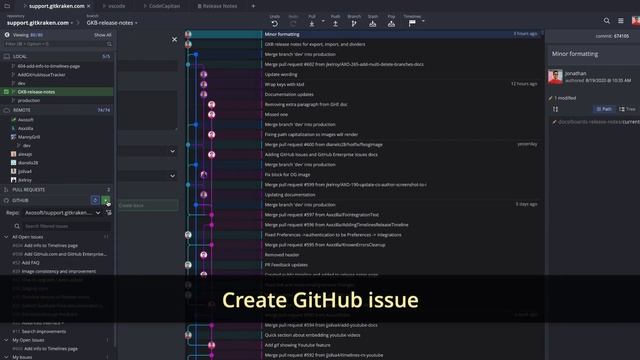This screenshot has height=360, width=640.
Task: Click the GitHub section octocat icon
Action: point(6,200)
